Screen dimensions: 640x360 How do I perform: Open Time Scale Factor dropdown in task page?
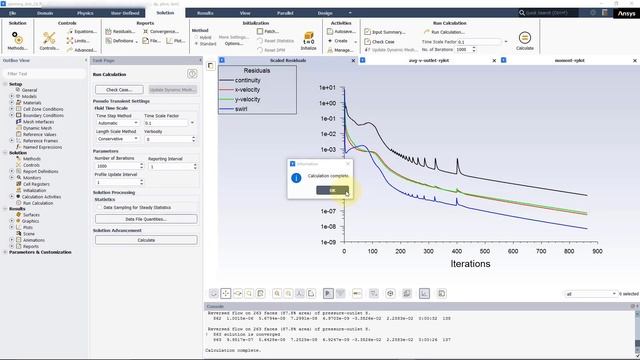(x=192, y=123)
